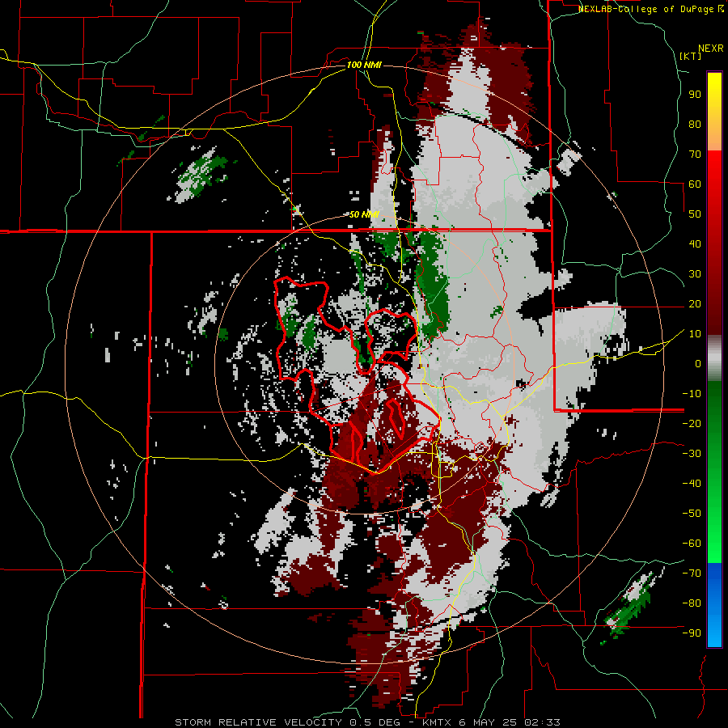728x728 pixels.
Task: Select the 0 value on velocity scale
Action: [x=698, y=363]
